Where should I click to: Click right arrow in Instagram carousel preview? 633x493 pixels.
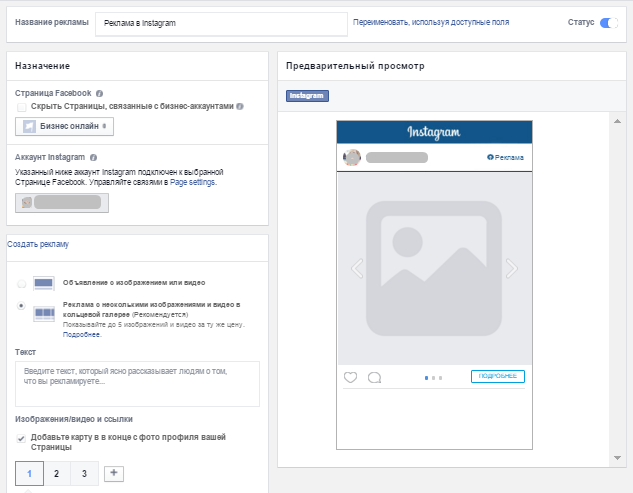(511, 268)
